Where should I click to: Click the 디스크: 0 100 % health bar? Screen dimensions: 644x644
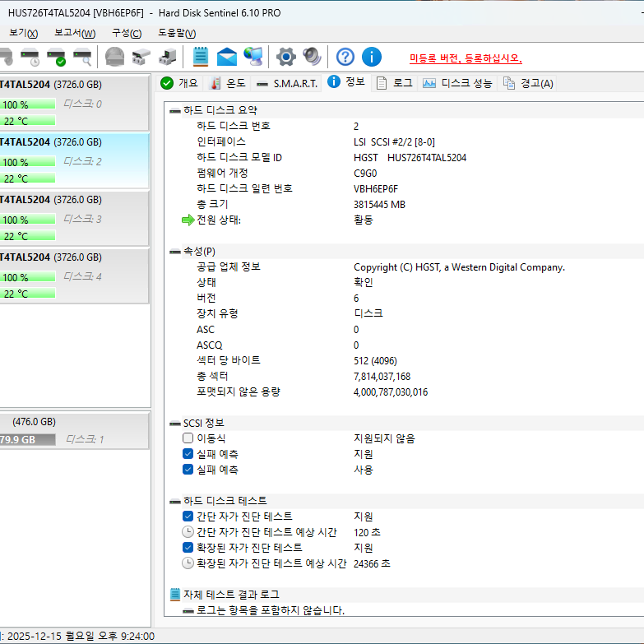(27, 104)
